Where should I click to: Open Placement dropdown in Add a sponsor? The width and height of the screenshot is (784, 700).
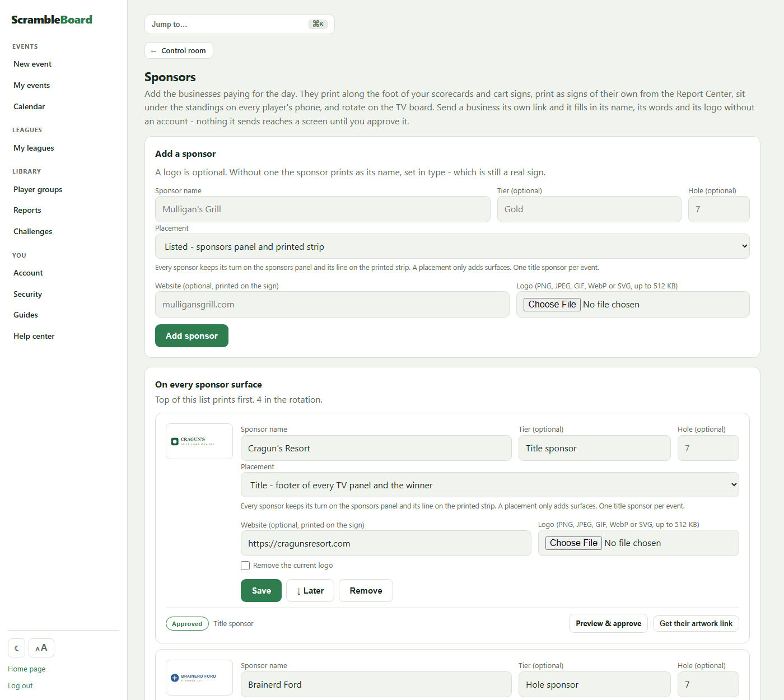click(x=452, y=246)
